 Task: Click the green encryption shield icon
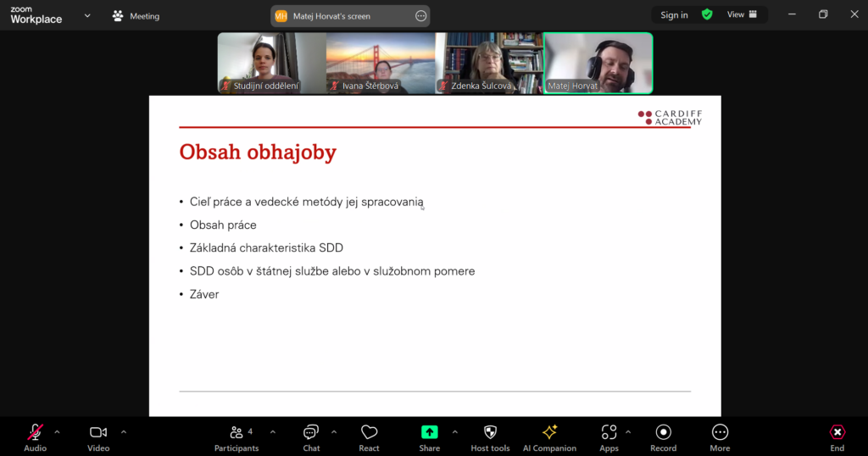point(707,15)
